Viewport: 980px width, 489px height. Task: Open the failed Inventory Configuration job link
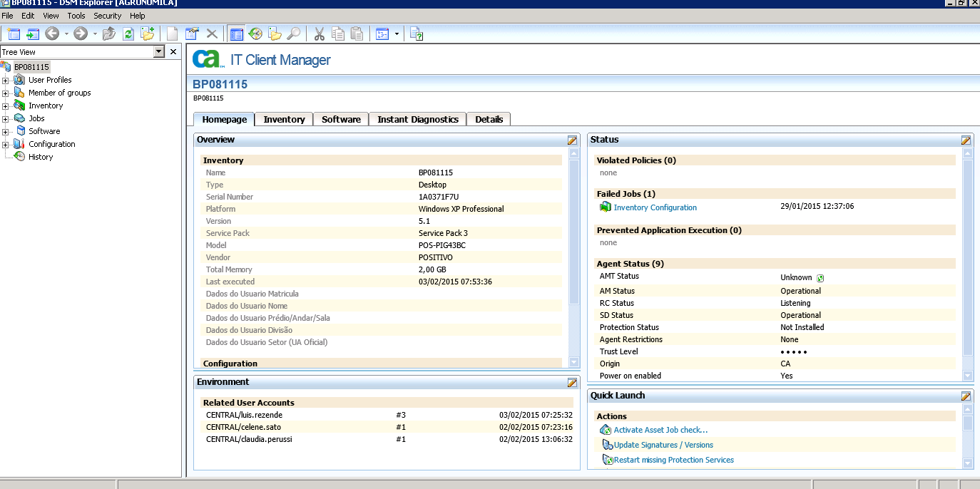(x=655, y=207)
